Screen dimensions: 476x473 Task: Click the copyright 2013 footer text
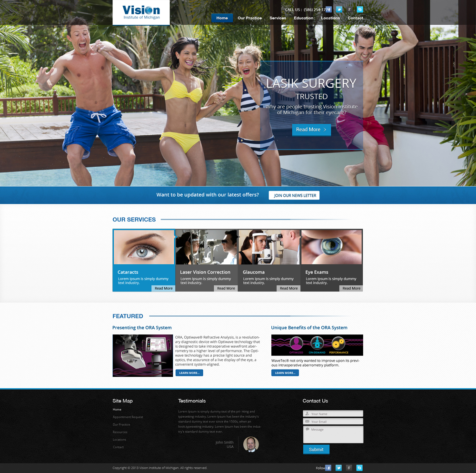point(159,468)
